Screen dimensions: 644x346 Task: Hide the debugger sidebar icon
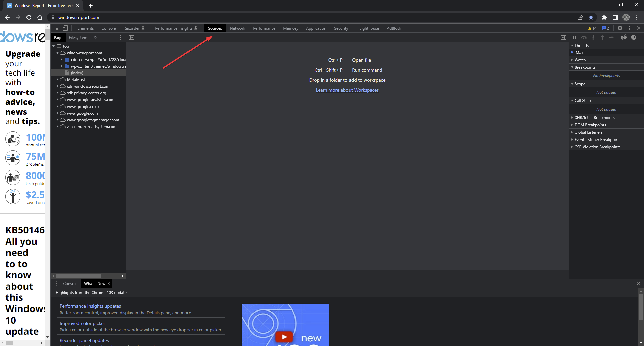click(563, 38)
